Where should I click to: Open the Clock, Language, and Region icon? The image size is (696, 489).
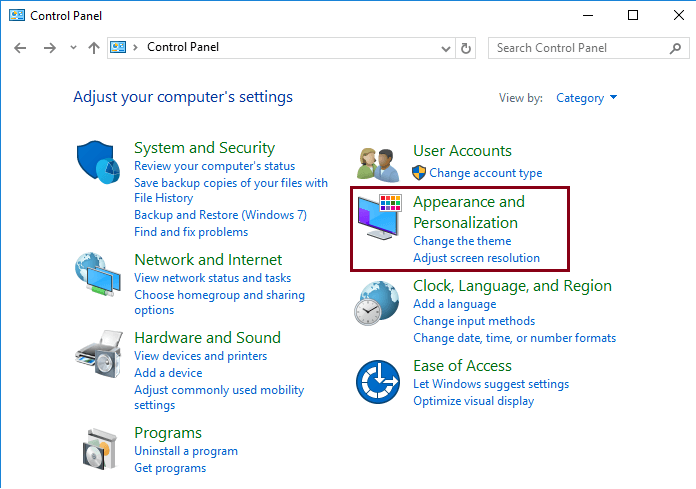(x=376, y=303)
